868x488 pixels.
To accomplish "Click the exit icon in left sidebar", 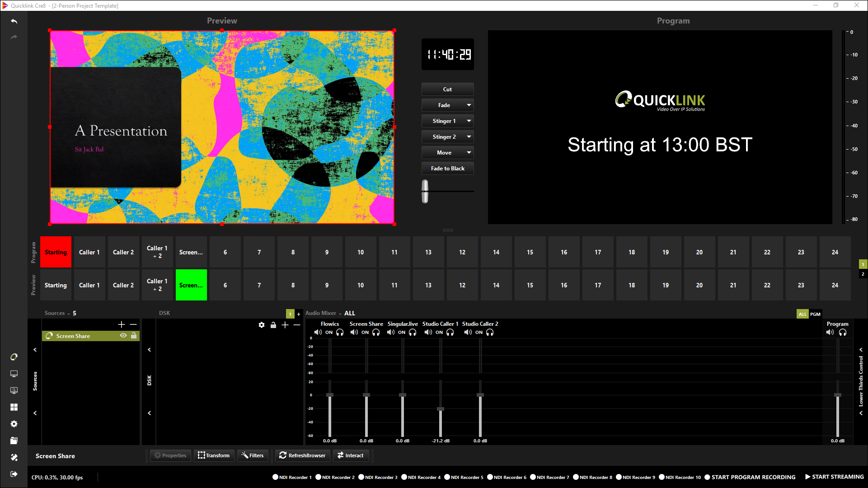I will 14,474.
